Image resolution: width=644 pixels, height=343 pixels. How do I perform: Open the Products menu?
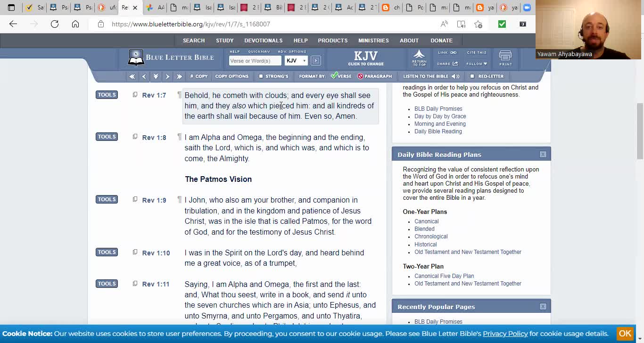pyautogui.click(x=333, y=41)
